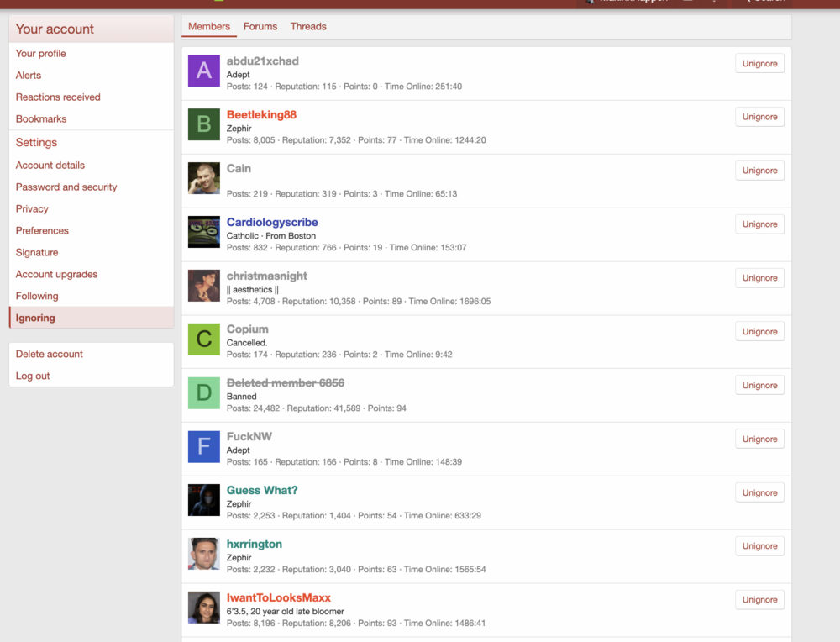
Task: Click hxrrington's profile picture
Action: point(203,554)
